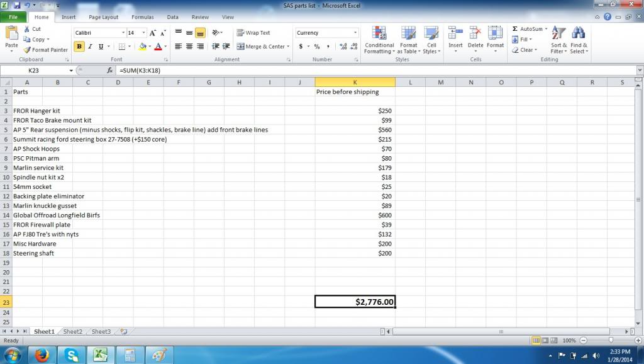Open the Clear dropdown
Viewport: 644px width, 364px height.
pyautogui.click(x=525, y=50)
